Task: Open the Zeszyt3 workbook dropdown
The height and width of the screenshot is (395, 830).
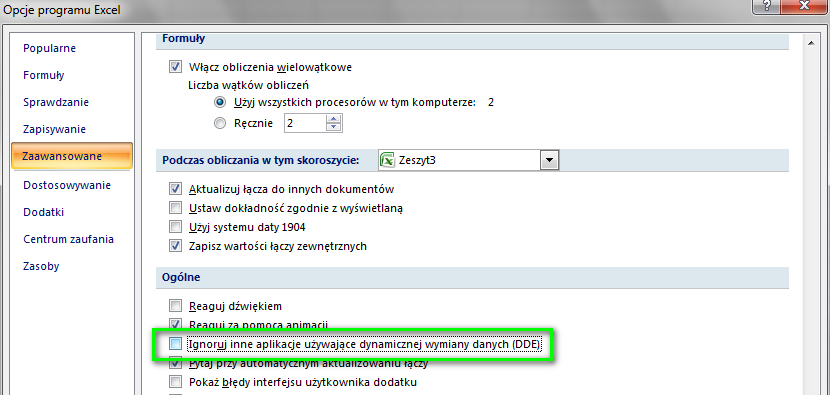Action: click(x=549, y=160)
